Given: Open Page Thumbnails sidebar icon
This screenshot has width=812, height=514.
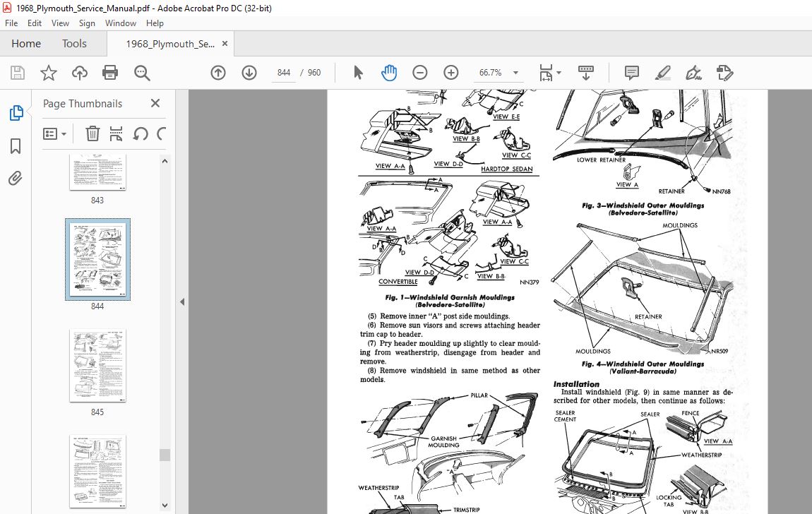Looking at the screenshot, I should [x=16, y=113].
